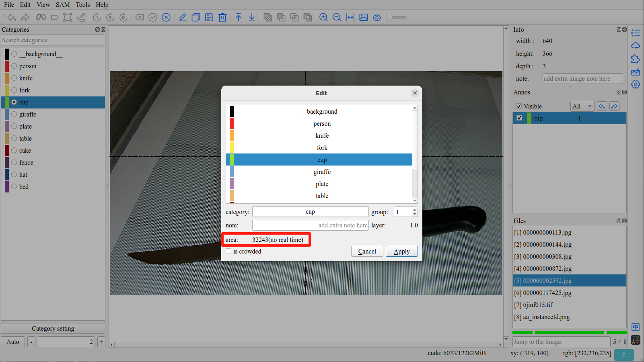Open the File menu
The height and width of the screenshot is (362, 644).
(x=9, y=5)
